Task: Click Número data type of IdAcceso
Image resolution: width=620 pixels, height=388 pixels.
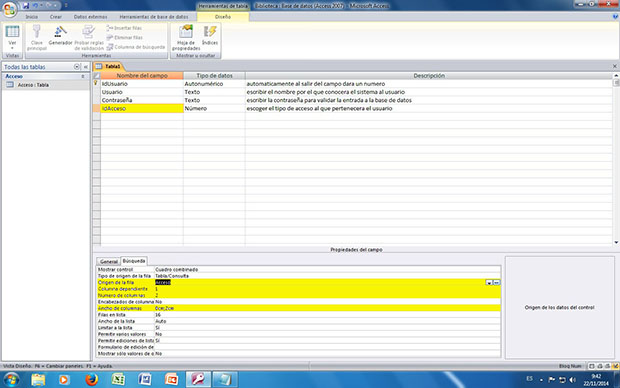Action: click(214, 108)
